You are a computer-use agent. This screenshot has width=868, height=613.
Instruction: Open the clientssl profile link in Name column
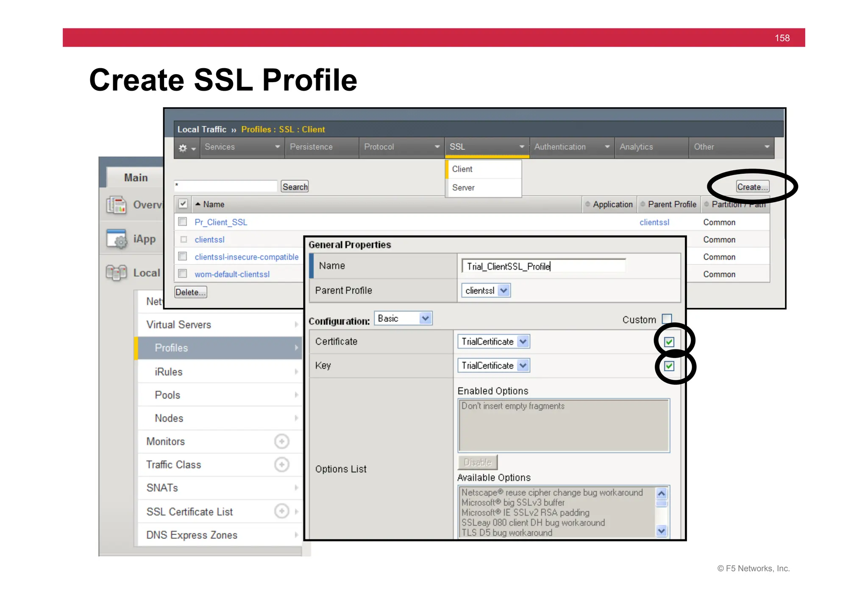(x=209, y=239)
